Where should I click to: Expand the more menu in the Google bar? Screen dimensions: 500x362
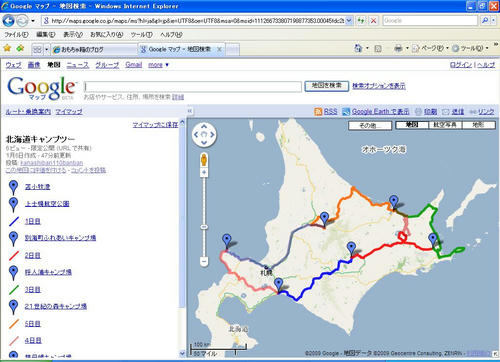click(x=158, y=65)
